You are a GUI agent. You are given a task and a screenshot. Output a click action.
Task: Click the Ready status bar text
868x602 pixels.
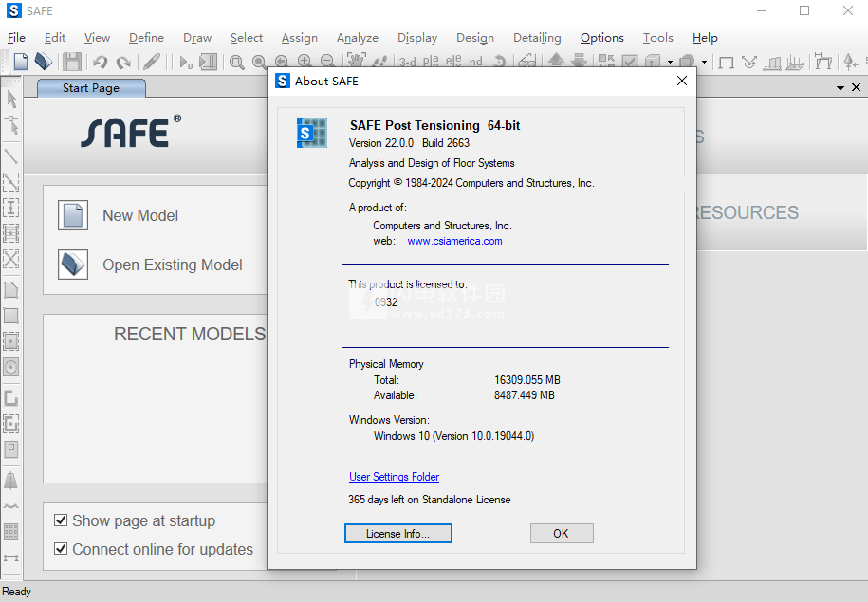17,592
